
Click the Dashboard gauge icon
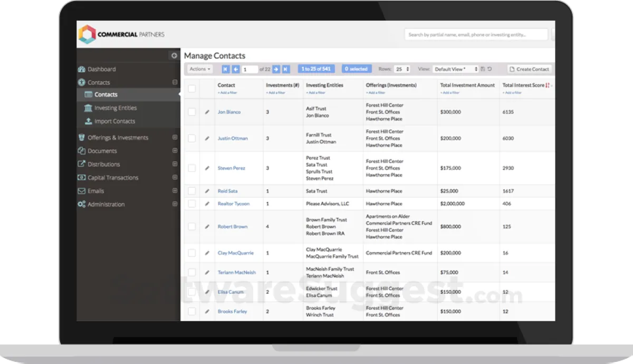pos(82,69)
